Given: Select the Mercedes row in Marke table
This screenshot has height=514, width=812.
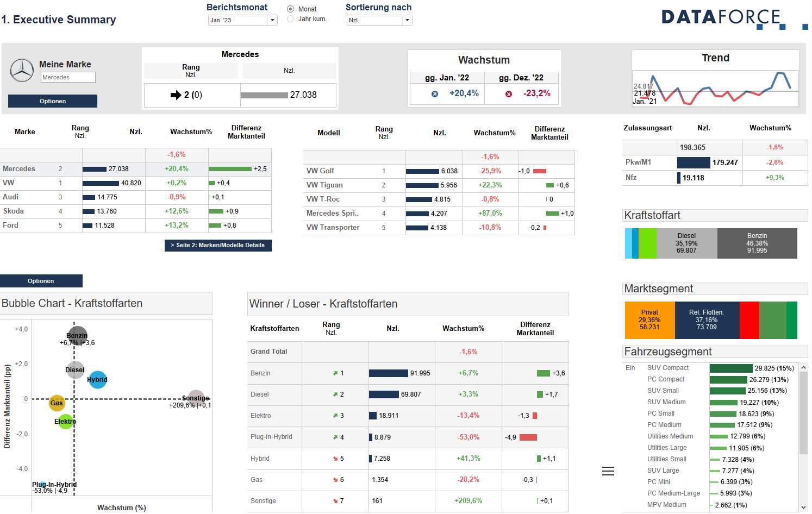Looking at the screenshot, I should (136, 169).
